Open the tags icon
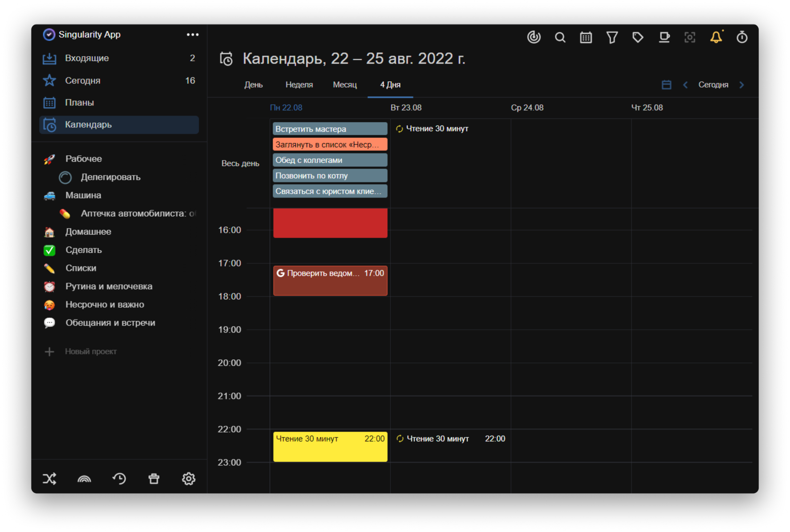Viewport: 790px width, 532px height. (638, 37)
